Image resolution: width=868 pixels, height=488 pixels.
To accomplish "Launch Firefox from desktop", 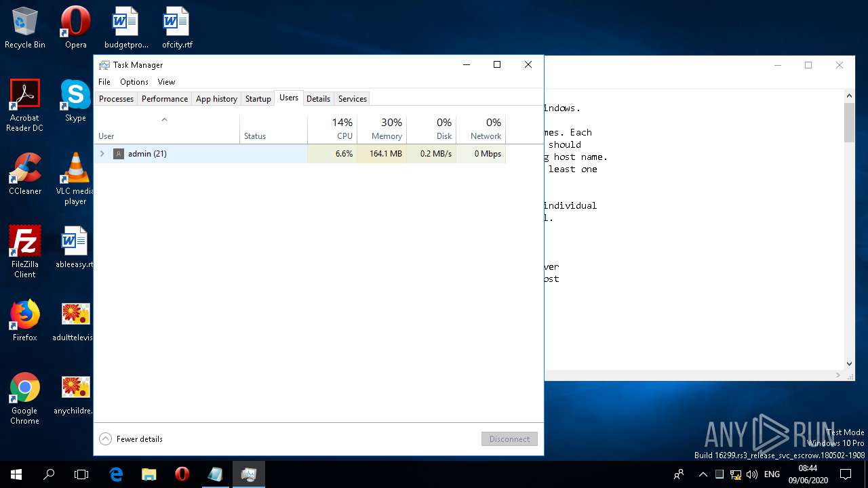I will point(25,321).
